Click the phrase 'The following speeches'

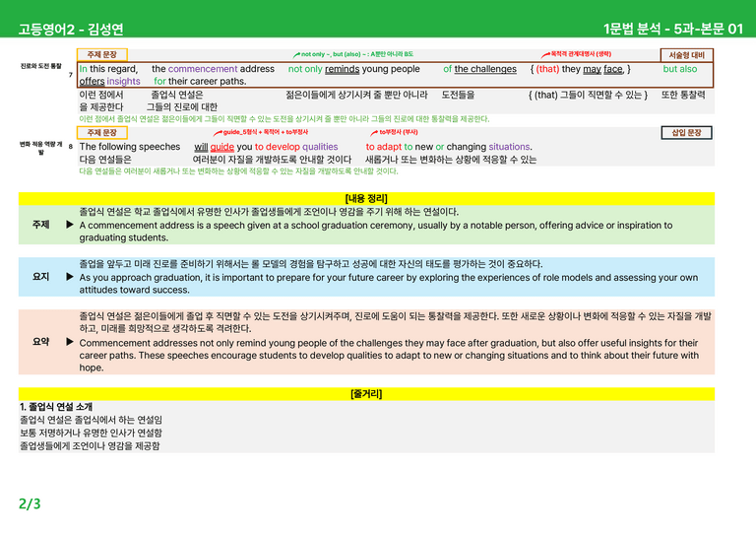(x=130, y=147)
